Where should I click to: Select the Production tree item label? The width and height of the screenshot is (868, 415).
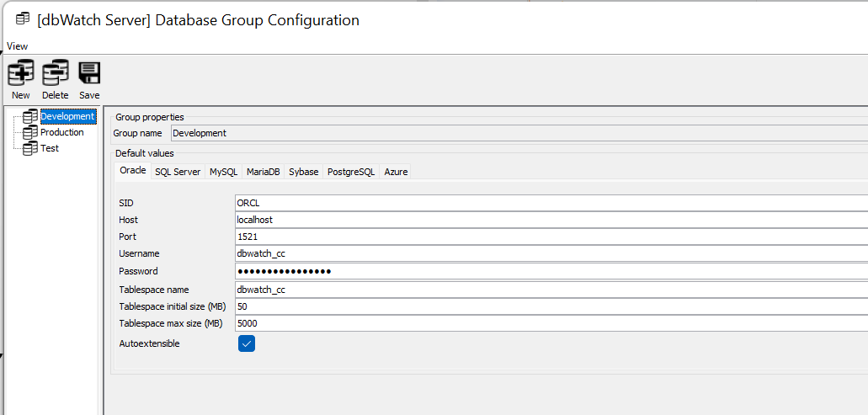[62, 132]
